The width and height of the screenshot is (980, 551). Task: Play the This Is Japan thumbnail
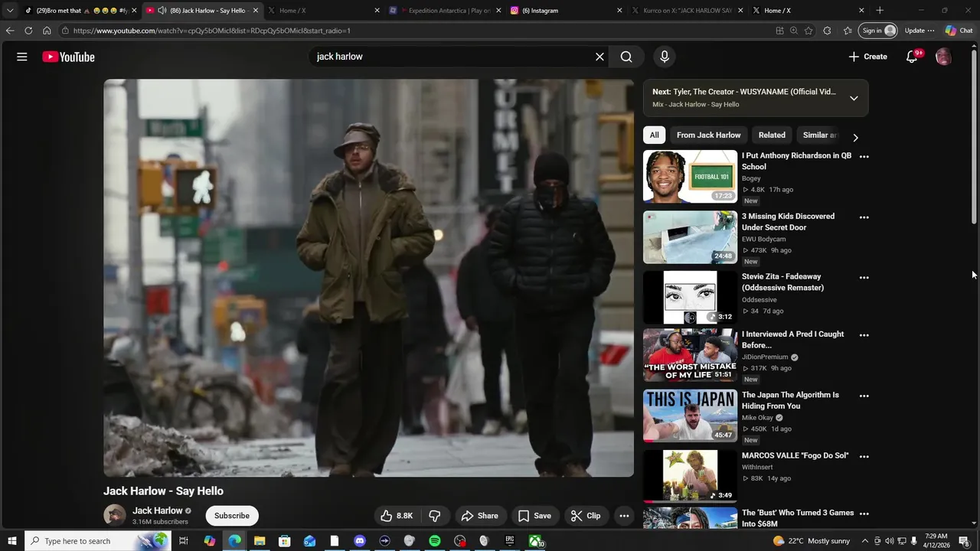690,416
